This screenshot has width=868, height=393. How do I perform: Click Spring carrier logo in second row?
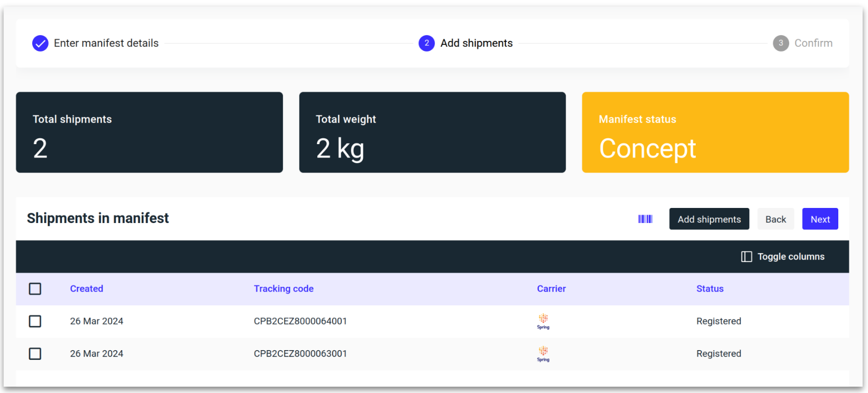[543, 354]
